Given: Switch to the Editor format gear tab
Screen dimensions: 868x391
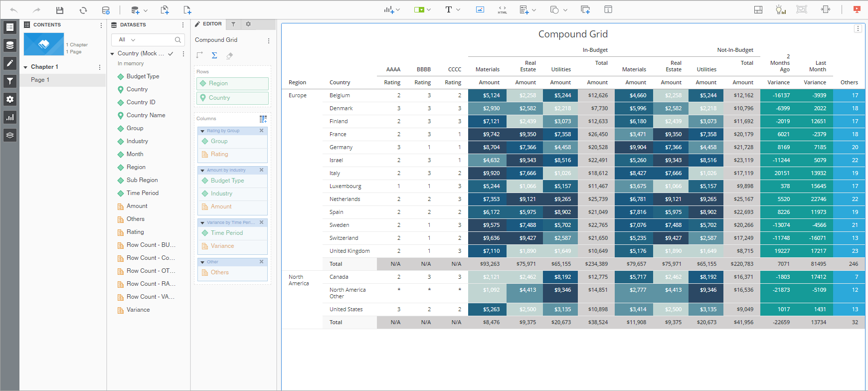Looking at the screenshot, I should coord(248,24).
